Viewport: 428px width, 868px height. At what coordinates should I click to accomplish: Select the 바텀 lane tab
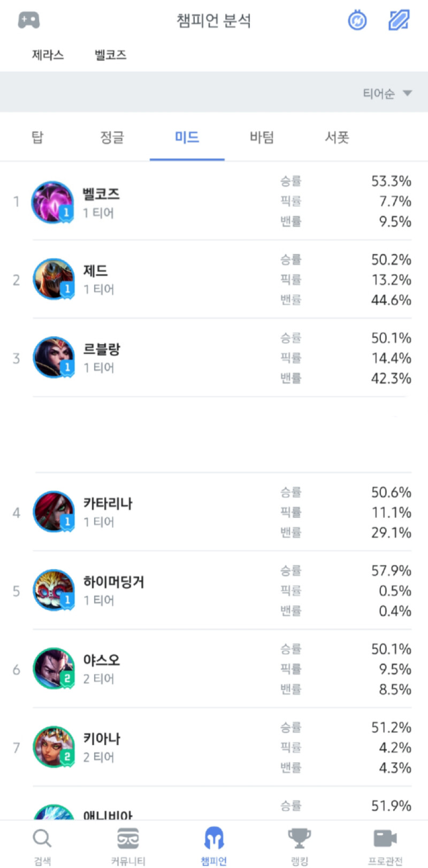pyautogui.click(x=262, y=137)
